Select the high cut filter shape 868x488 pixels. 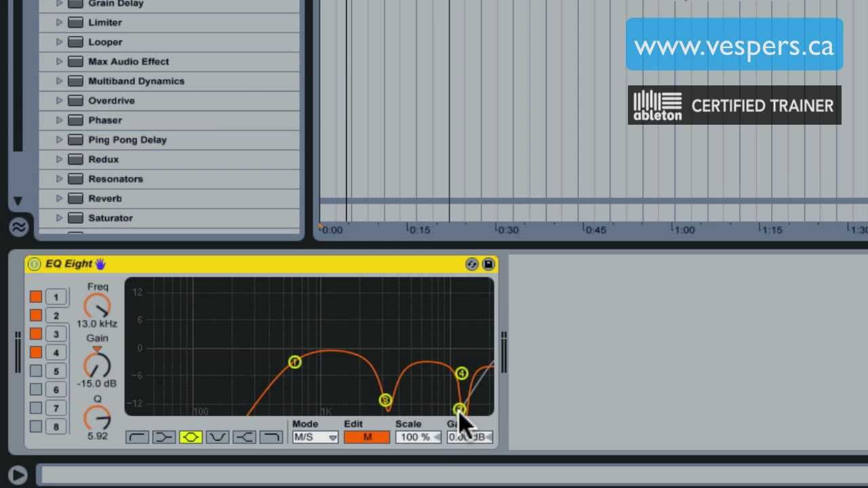coord(271,437)
